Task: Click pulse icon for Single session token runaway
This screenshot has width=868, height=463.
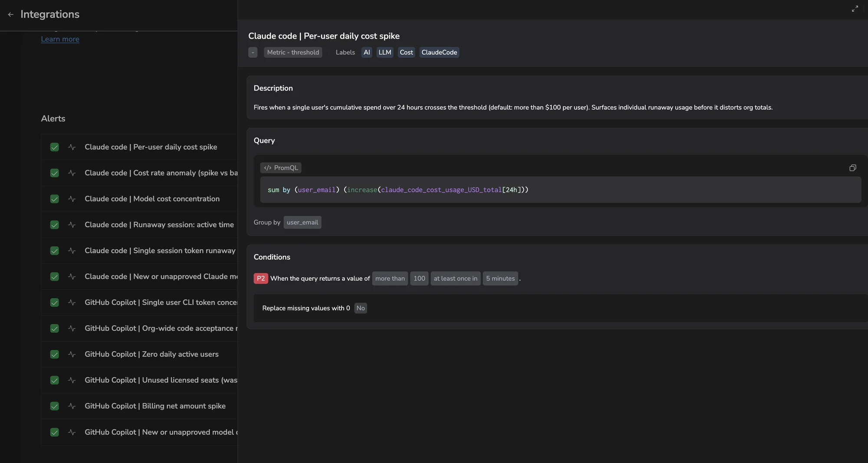Action: (72, 251)
